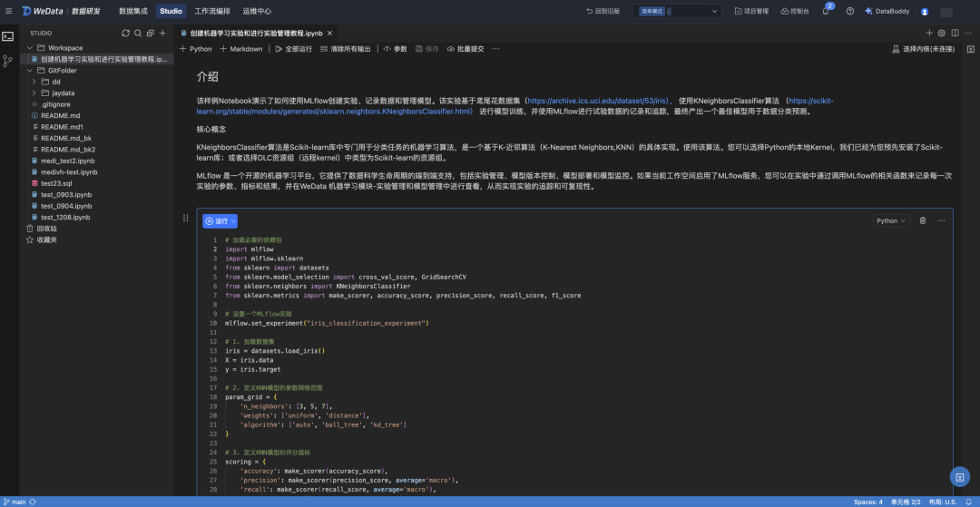Click the 保存 save button
Viewport: 980px width, 507px height.
click(427, 49)
